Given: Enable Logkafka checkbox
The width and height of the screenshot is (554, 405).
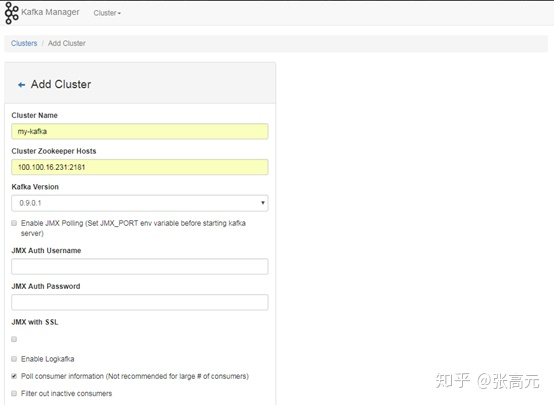Looking at the screenshot, I should coord(14,359).
